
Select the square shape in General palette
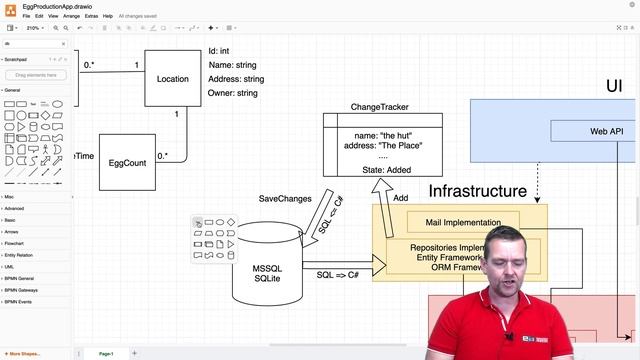[x=9, y=116]
